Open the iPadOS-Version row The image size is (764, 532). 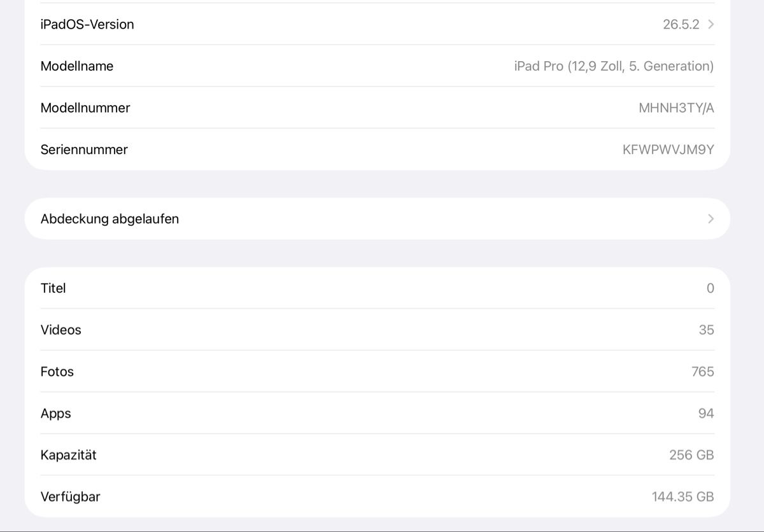click(378, 24)
